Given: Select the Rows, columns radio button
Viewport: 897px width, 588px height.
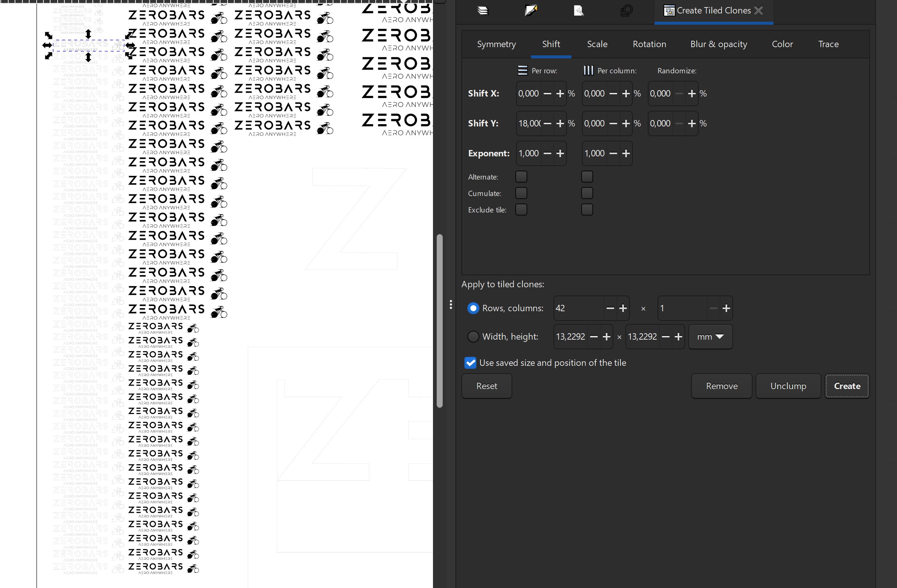Looking at the screenshot, I should tap(473, 308).
